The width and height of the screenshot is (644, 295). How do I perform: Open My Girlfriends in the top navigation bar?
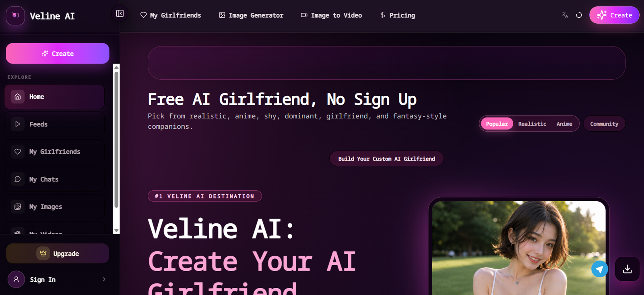pyautogui.click(x=171, y=15)
